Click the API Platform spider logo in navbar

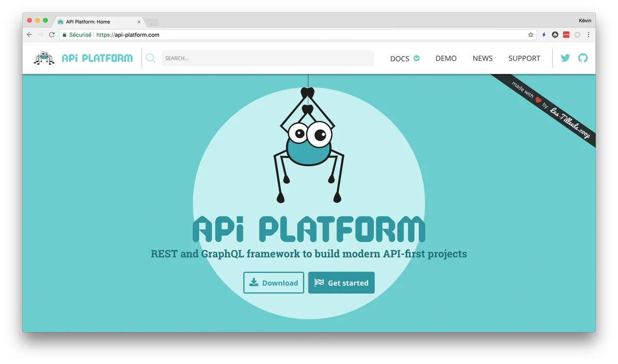pos(44,58)
